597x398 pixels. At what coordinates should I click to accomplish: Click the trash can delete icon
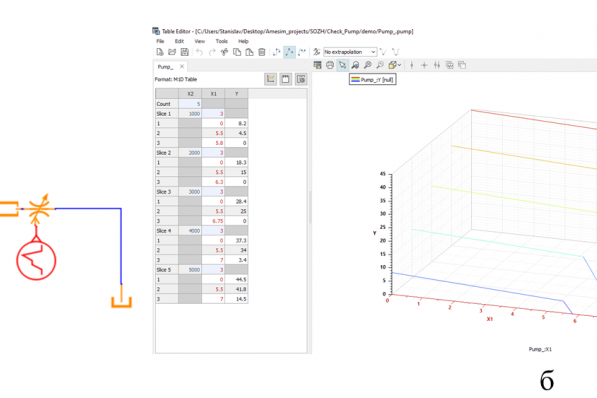pos(262,52)
